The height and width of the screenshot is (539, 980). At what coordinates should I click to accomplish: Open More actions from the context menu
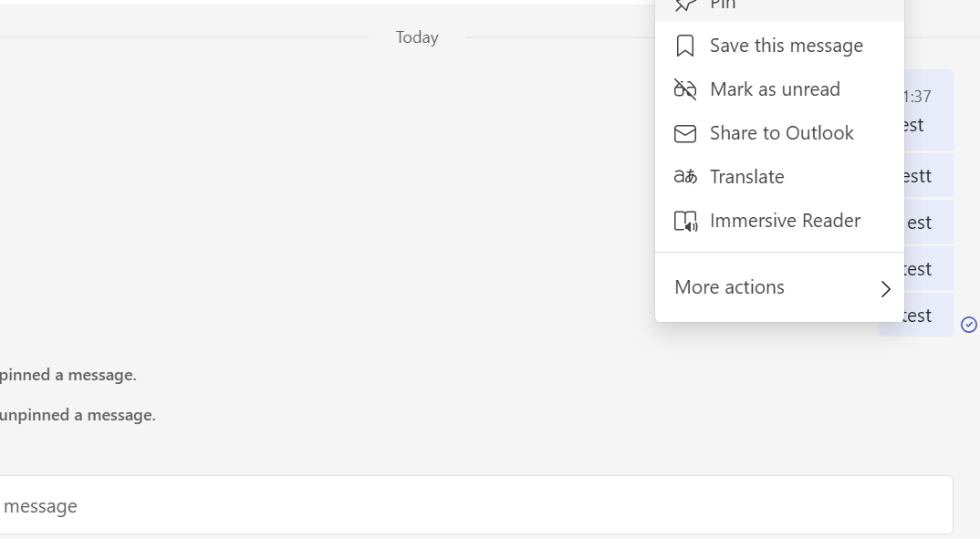(729, 287)
